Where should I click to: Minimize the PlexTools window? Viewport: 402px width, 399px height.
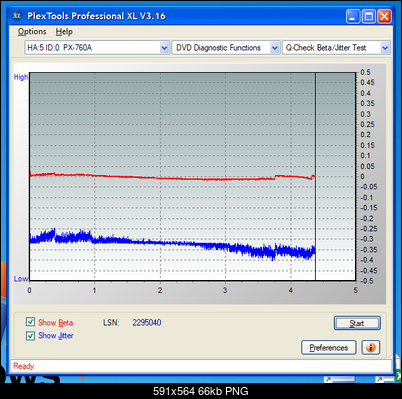coord(353,16)
